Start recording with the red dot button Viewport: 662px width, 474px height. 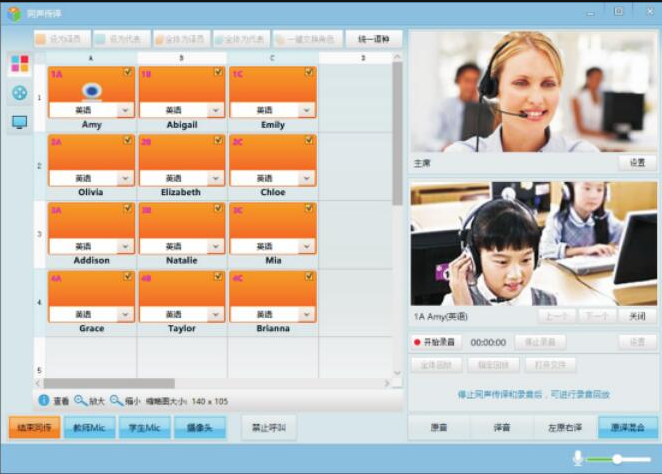click(x=436, y=342)
